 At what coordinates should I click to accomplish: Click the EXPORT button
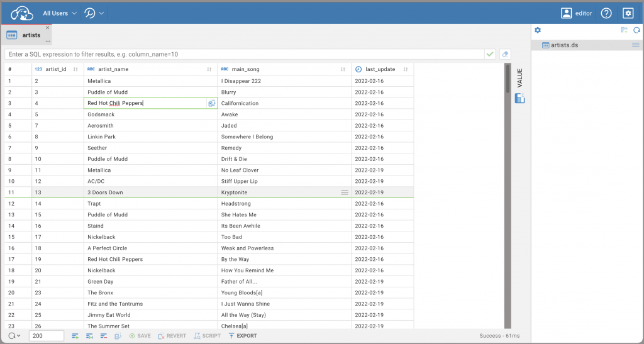click(243, 336)
